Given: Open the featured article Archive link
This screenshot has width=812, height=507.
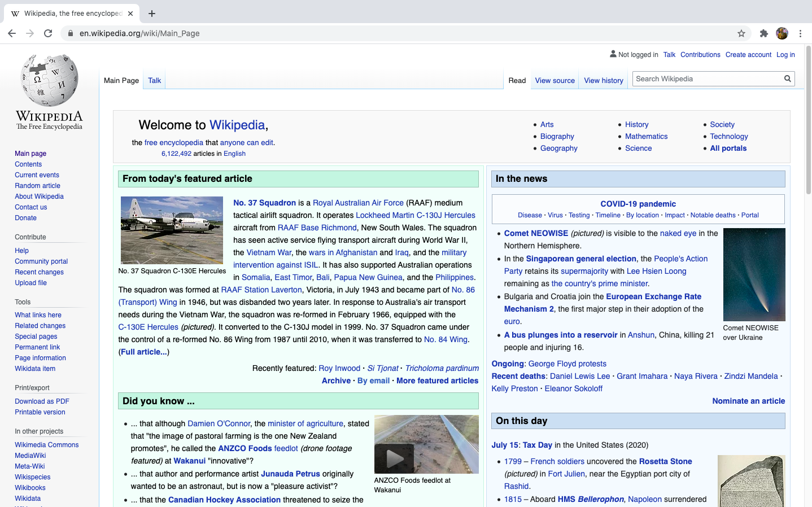Looking at the screenshot, I should coord(336,381).
